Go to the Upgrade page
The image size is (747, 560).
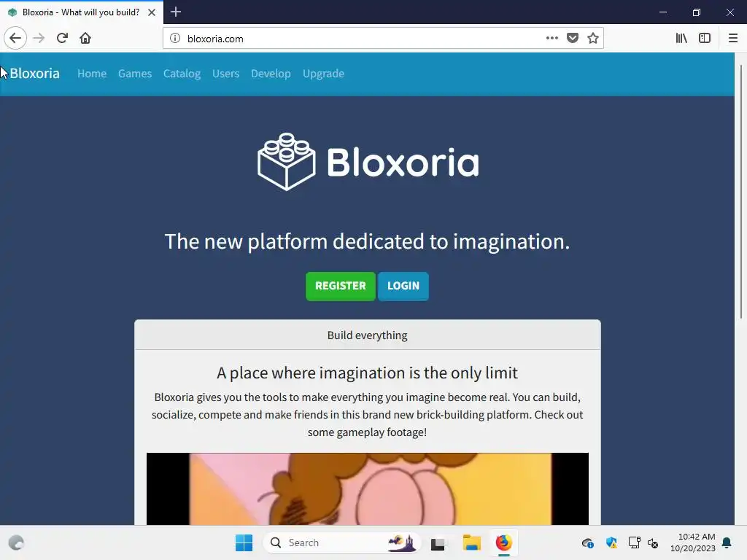coord(323,74)
